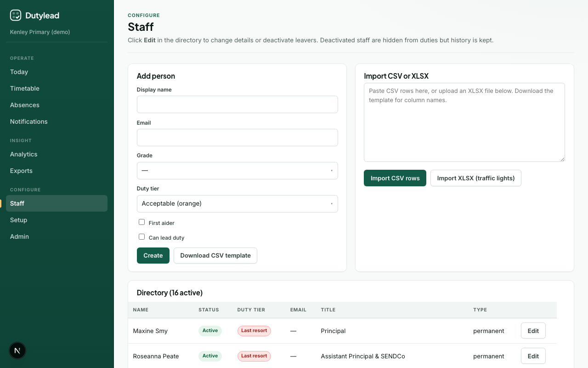Image resolution: width=588 pixels, height=368 pixels.
Task: Open the Admin section
Action: pos(57,236)
